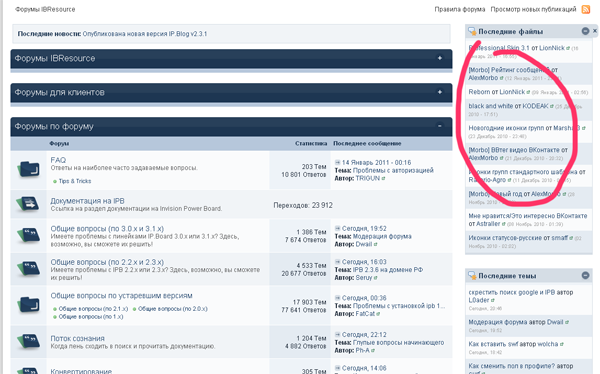Open the FAQ forum

click(x=58, y=160)
